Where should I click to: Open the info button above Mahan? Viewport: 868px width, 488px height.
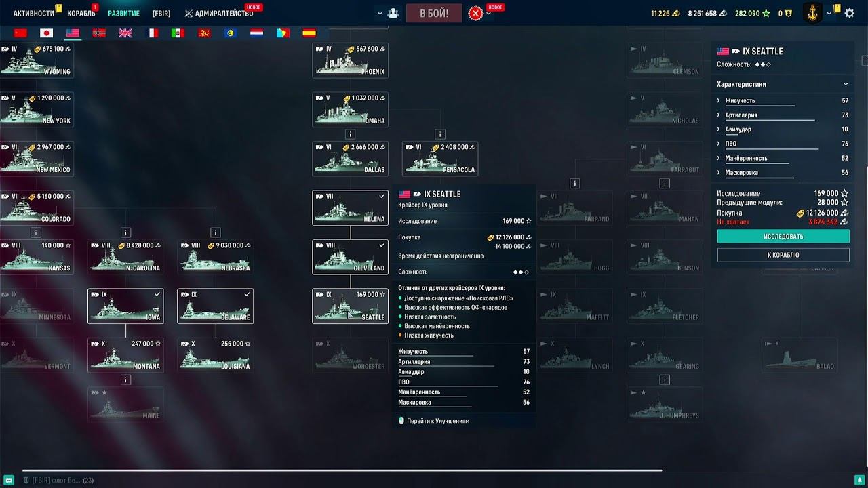pyautogui.click(x=665, y=183)
